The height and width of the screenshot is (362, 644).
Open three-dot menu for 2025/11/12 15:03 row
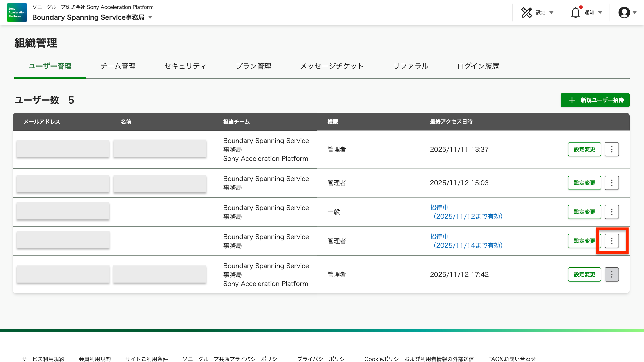click(x=612, y=183)
